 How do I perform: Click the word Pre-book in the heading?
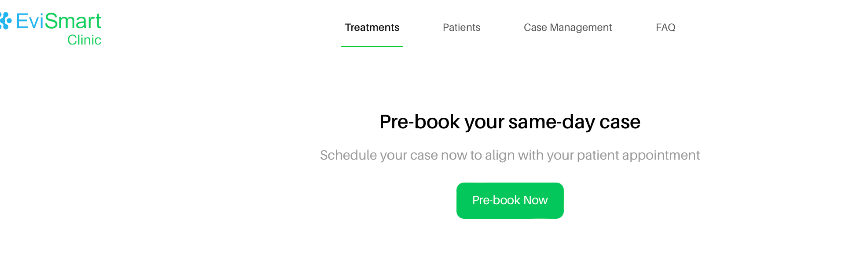[419, 122]
